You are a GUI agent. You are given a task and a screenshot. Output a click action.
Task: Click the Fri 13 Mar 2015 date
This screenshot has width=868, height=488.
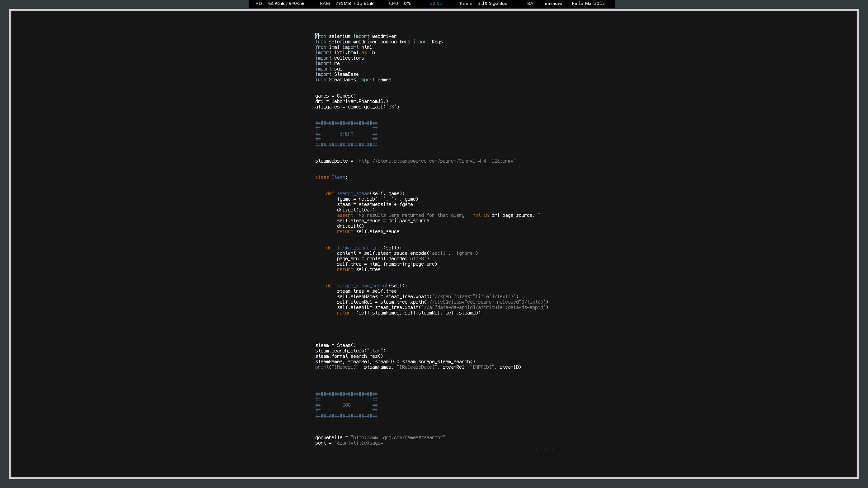(x=588, y=4)
